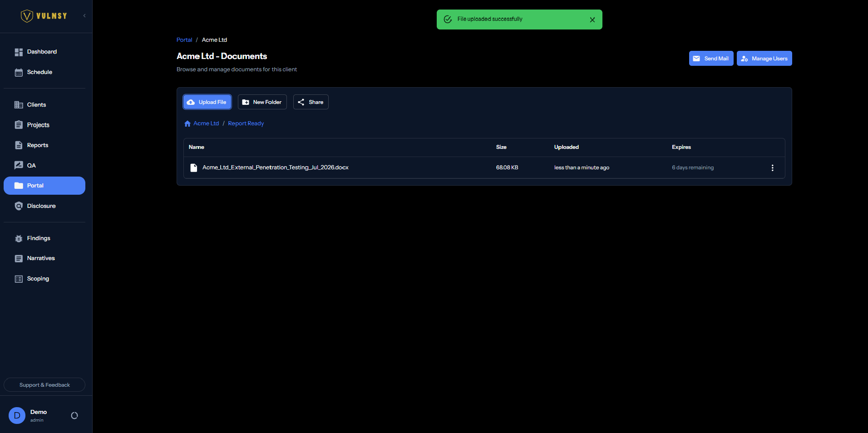Click the Acme Ltd - Documents heading
This screenshot has height=433, width=868.
click(x=222, y=56)
